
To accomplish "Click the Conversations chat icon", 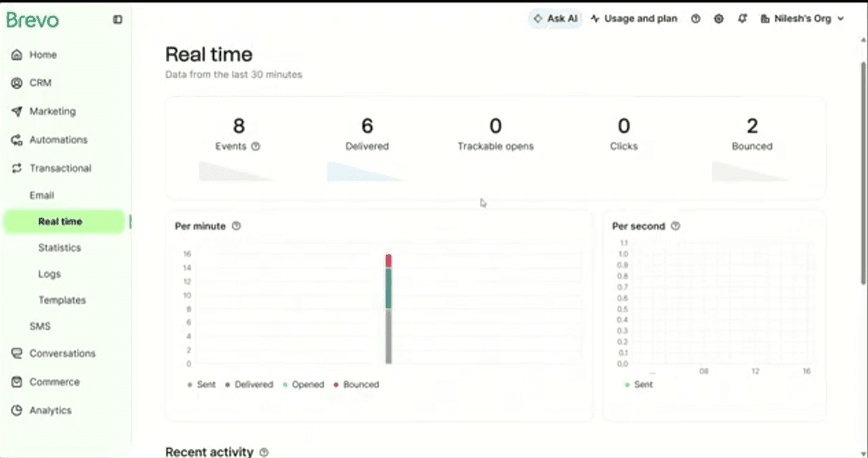I will (17, 353).
